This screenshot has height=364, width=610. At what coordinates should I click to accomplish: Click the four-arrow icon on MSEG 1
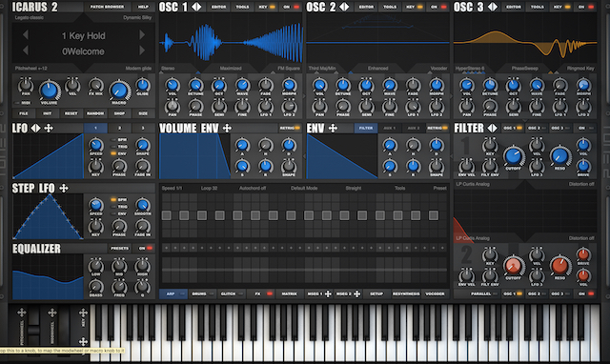click(x=328, y=294)
